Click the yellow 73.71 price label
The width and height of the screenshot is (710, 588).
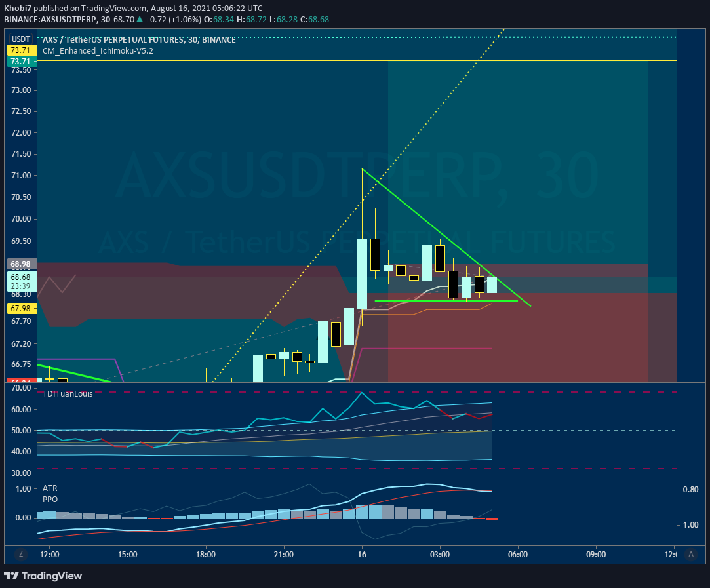pos(21,50)
